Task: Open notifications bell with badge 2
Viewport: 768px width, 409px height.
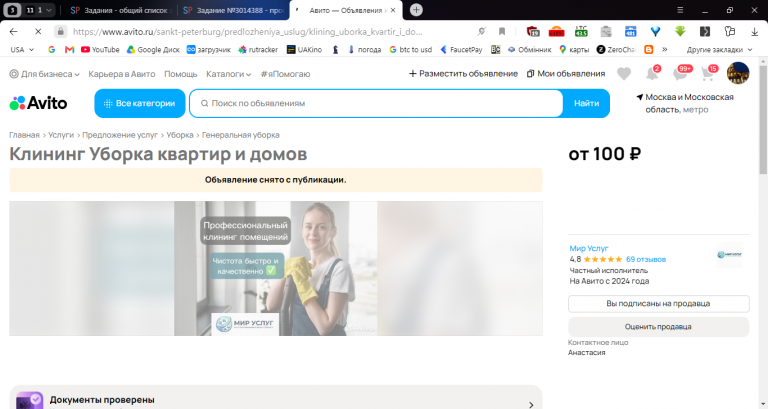Action: pyautogui.click(x=653, y=73)
